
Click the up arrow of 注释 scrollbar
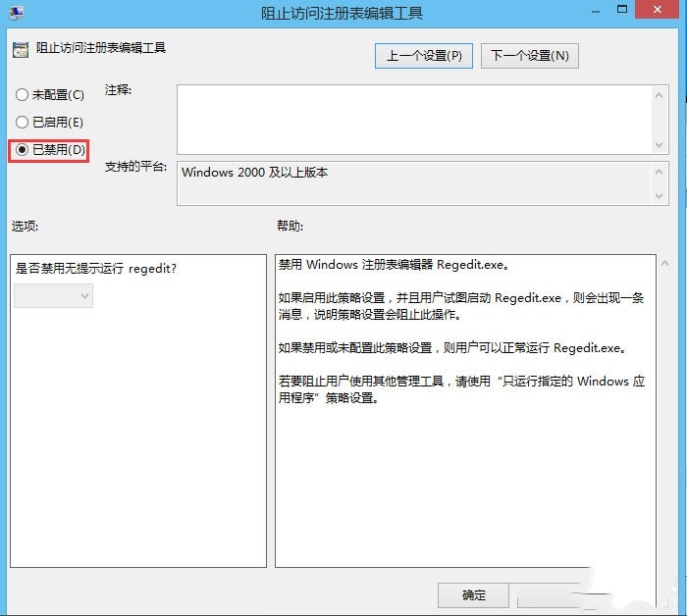coord(661,94)
